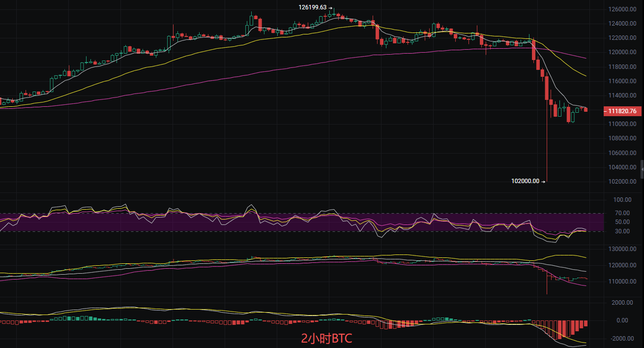Screen dimensions: 644x348
Task: Click the RSI 70.00 overbought level label
Action: point(623,213)
